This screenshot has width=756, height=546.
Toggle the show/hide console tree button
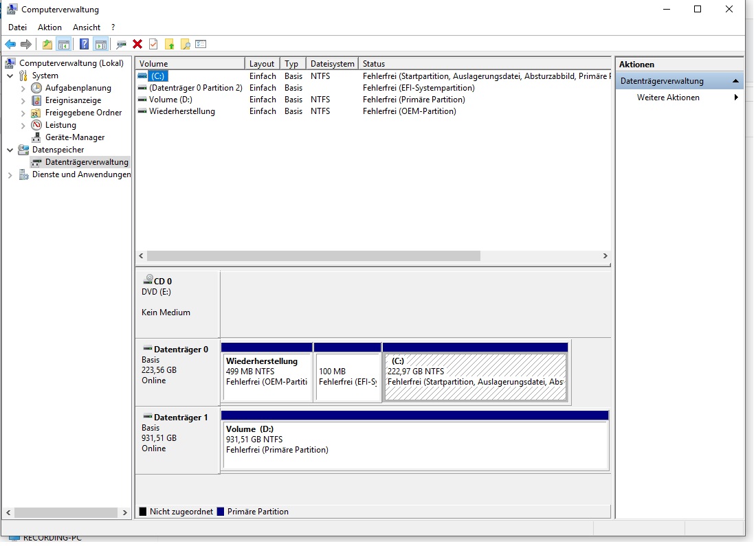pos(63,44)
